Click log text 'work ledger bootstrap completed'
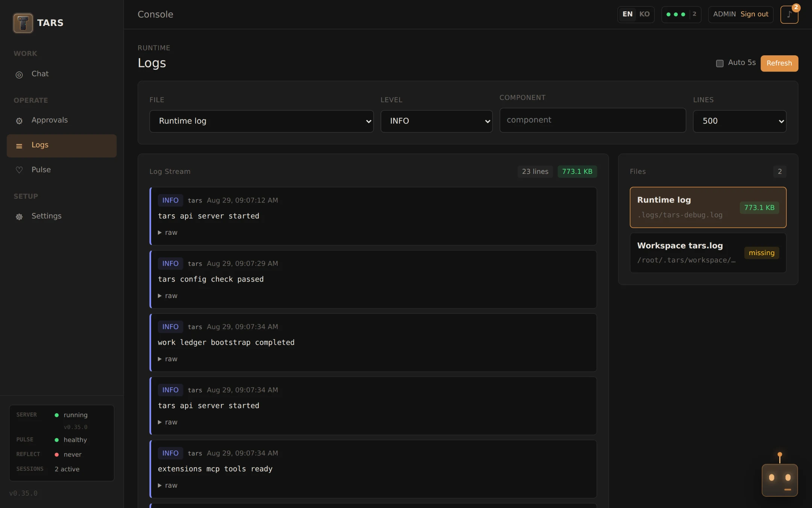Image resolution: width=812 pixels, height=508 pixels. [x=226, y=342]
